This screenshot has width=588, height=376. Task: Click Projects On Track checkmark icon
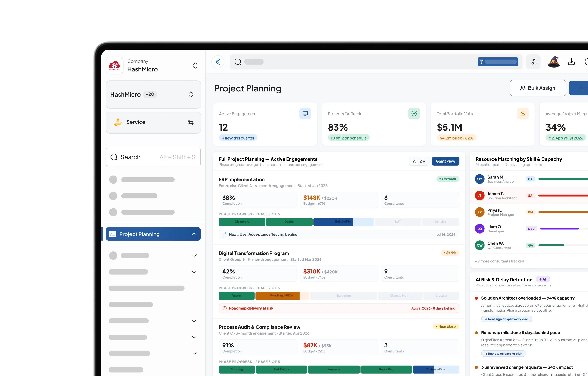414,113
